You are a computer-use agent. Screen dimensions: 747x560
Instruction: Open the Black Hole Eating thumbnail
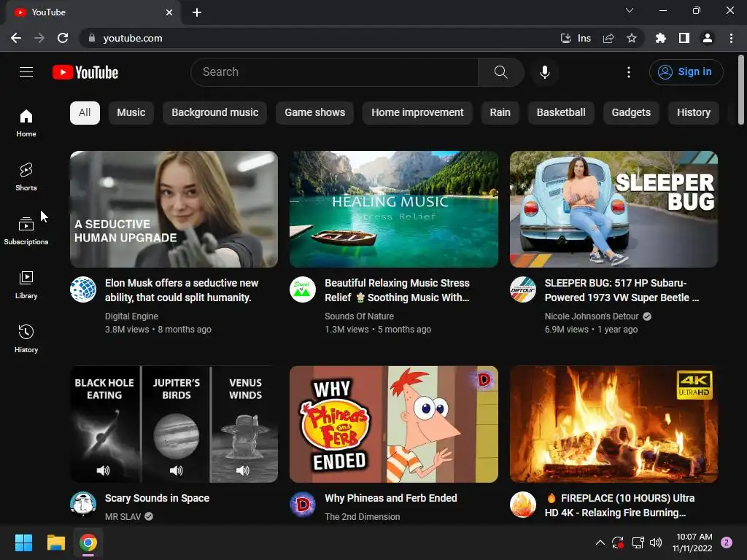[174, 424]
